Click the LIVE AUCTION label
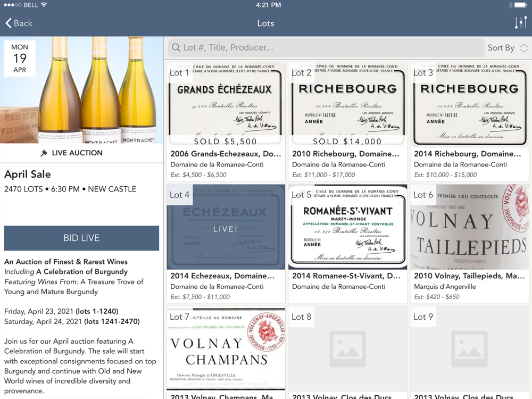The height and width of the screenshot is (399, 532). 77,153
